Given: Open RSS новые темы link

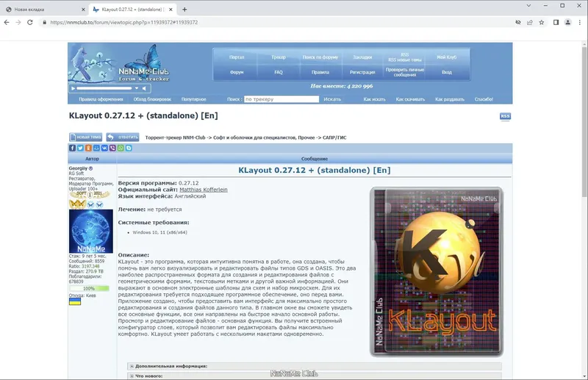Looking at the screenshot, I should pyautogui.click(x=405, y=60).
